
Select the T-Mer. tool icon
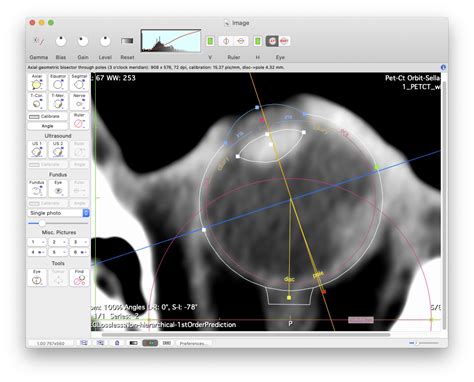(x=58, y=102)
